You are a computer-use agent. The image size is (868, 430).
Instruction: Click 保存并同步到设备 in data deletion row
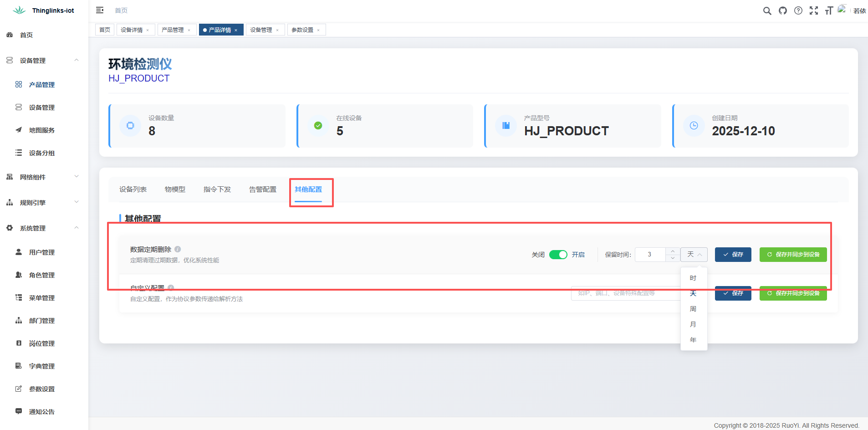pyautogui.click(x=793, y=255)
